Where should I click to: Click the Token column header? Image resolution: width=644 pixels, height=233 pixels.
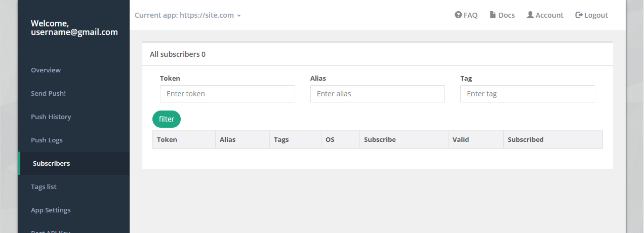167,140
